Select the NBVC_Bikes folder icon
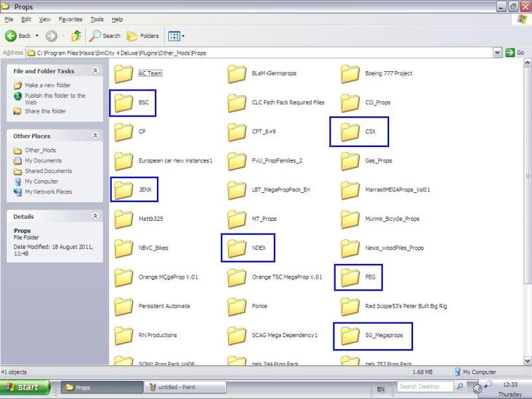 tap(124, 248)
